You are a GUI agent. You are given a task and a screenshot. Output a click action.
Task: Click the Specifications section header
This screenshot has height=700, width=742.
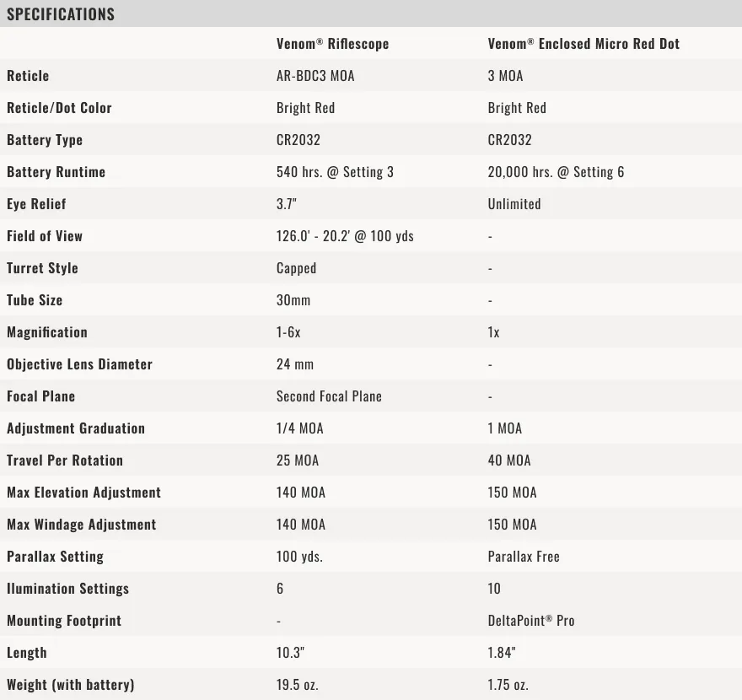61,14
